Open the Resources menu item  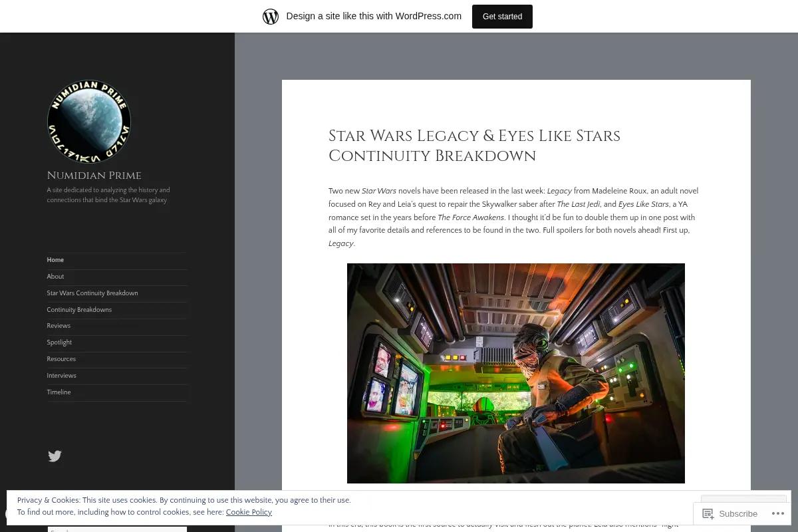click(x=61, y=359)
